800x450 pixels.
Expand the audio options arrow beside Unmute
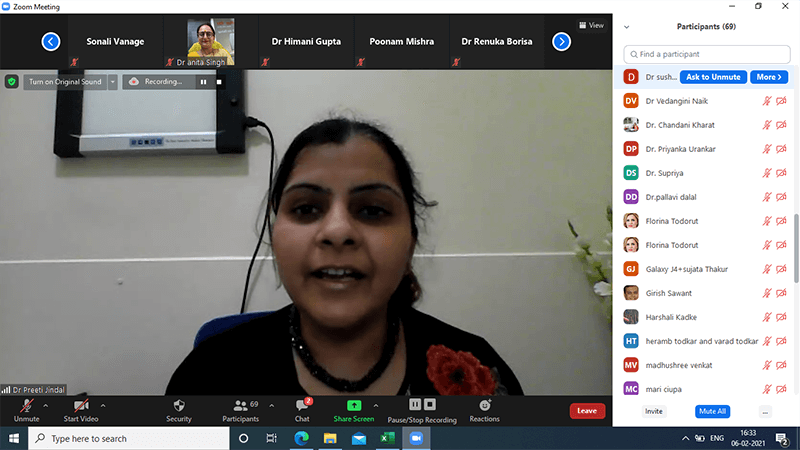pyautogui.click(x=45, y=405)
